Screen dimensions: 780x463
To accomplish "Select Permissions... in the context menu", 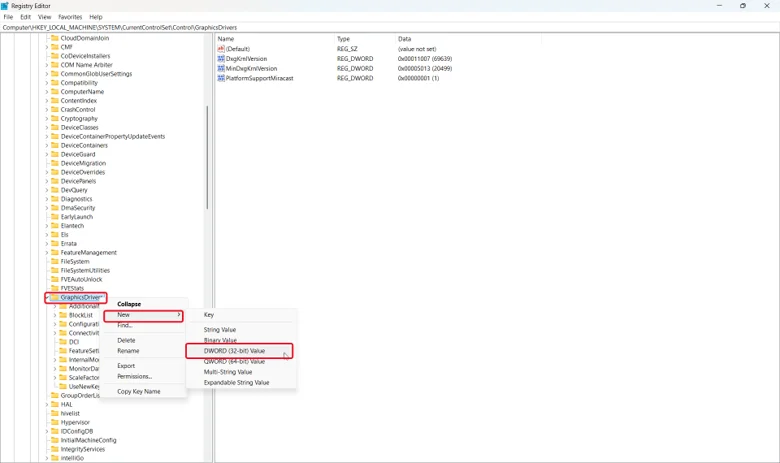I will (134, 376).
